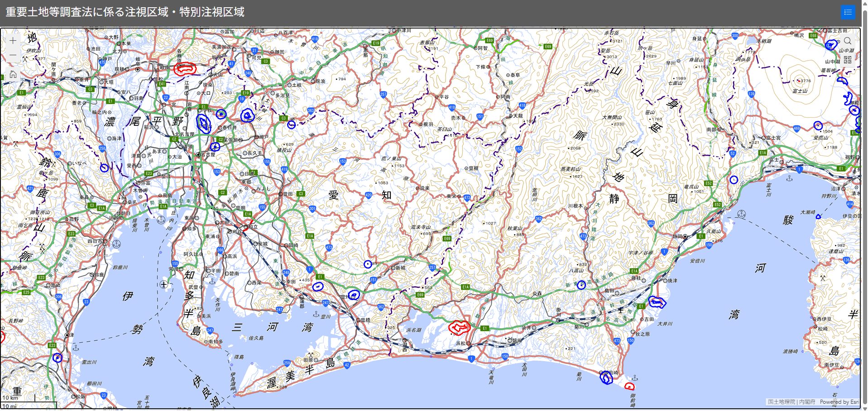Screen dimensions: 868x411
Task: Click the home default extent icon
Action: [13, 74]
